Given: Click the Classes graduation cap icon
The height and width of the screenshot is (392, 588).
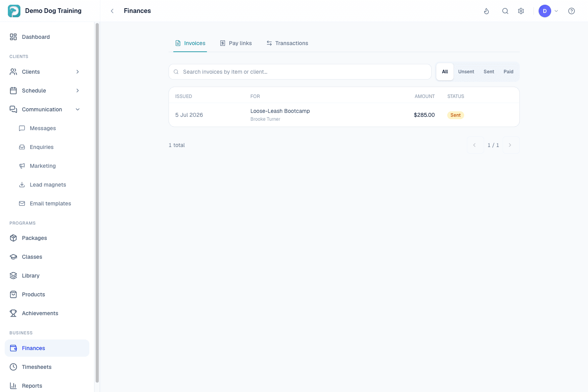Looking at the screenshot, I should (13, 257).
